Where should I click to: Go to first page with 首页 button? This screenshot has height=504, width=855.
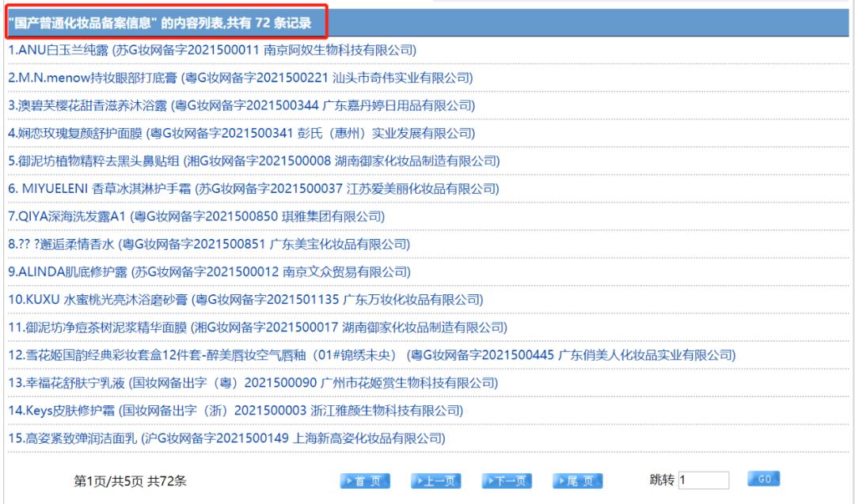[365, 481]
